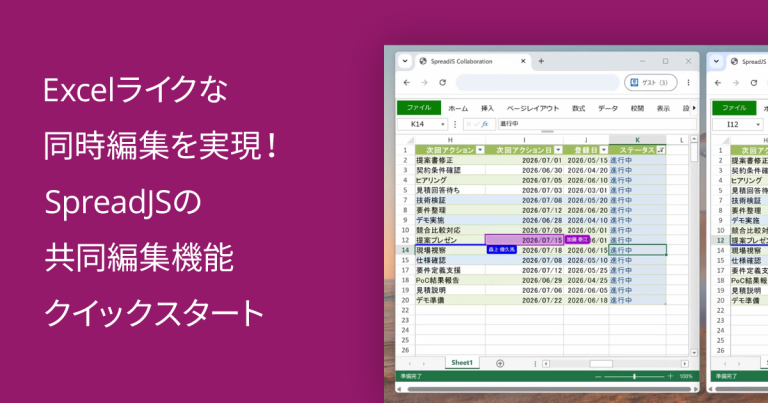Click the address bar in left window

tap(537, 83)
